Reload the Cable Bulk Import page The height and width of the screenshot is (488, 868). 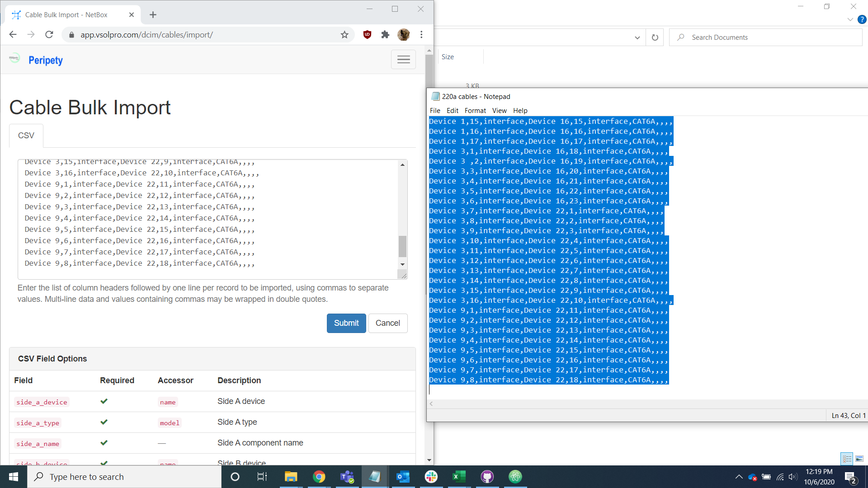[49, 35]
